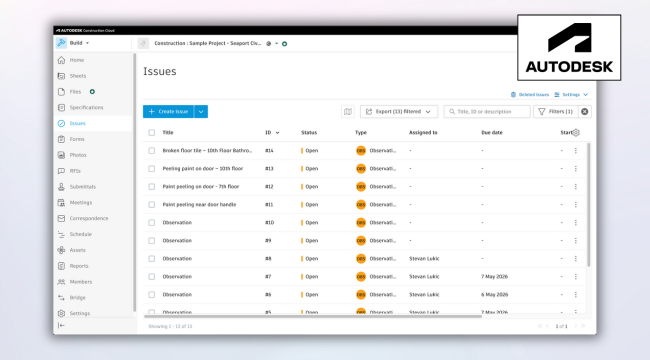Collapse the sidebar with arrow icon
The image size is (650, 360).
pyautogui.click(x=61, y=326)
